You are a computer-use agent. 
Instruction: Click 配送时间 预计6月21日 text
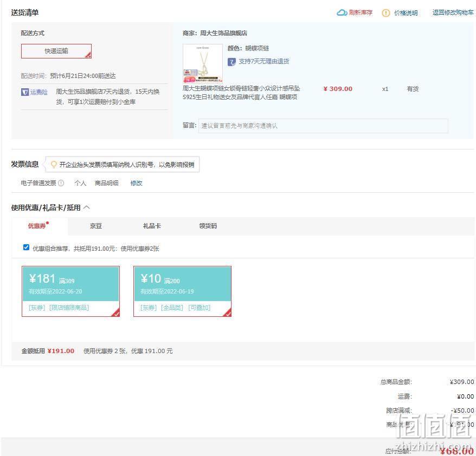click(68, 76)
